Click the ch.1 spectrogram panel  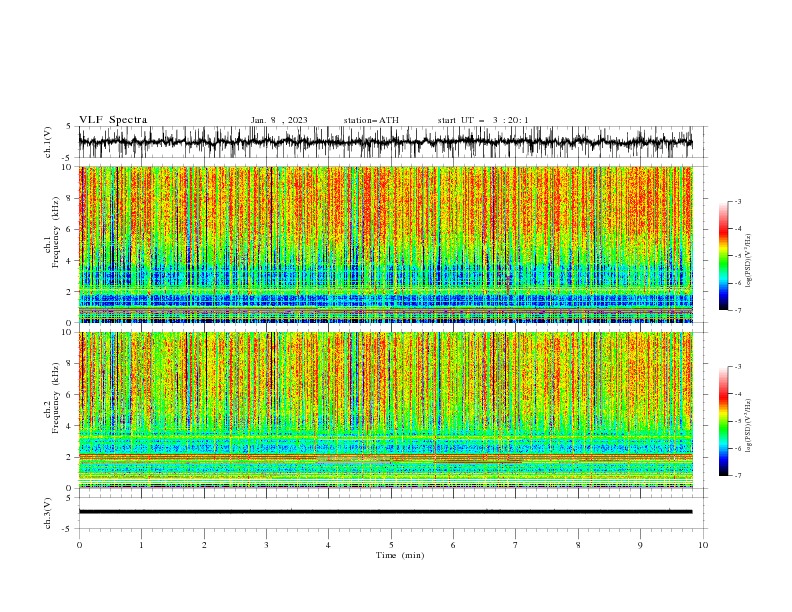pyautogui.click(x=385, y=244)
